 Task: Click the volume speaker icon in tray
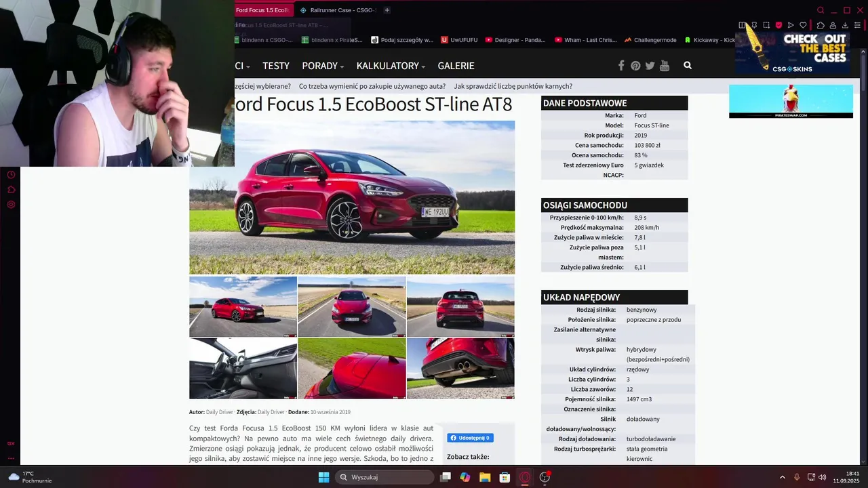tap(823, 477)
